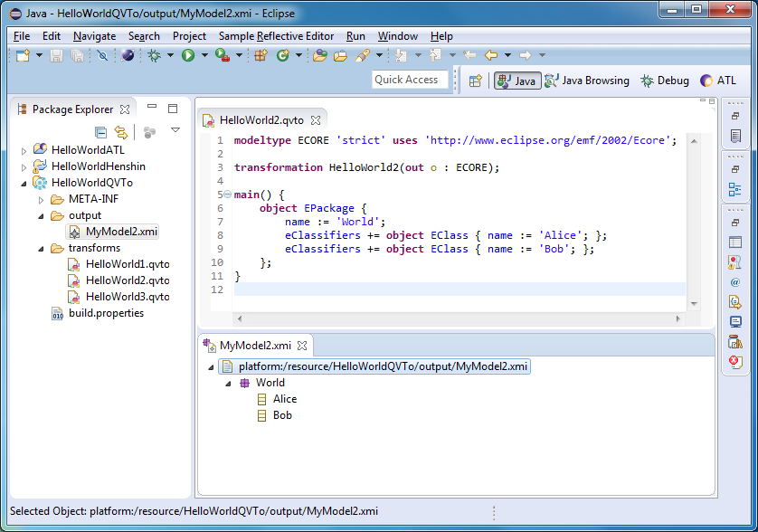Open the File menu
Viewport: 758px width, 532px height.
[x=22, y=36]
